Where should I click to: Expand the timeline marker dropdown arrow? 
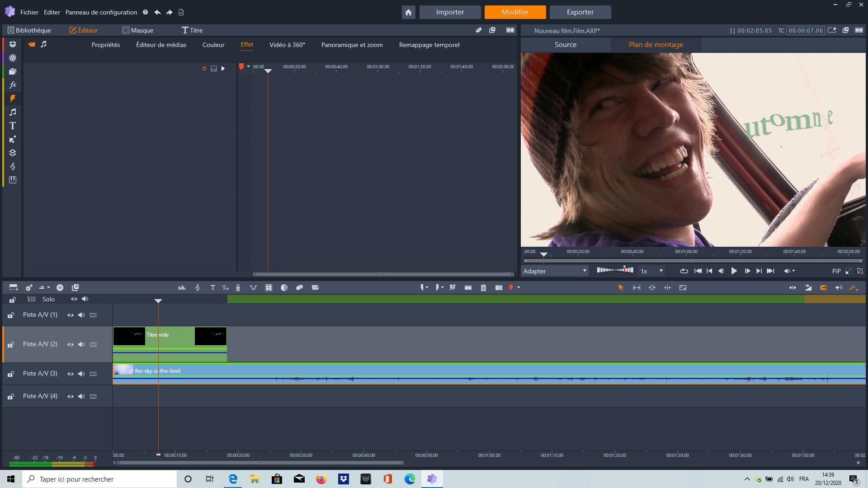click(519, 287)
